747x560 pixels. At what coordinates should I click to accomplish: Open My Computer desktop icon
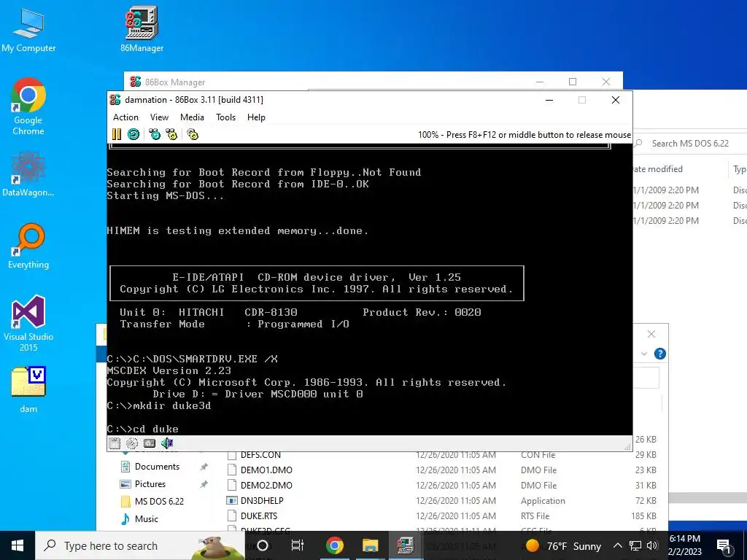click(28, 30)
